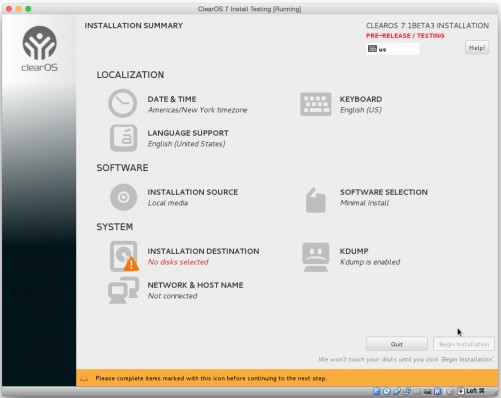Open the Keyboard layout settings icon

pos(316,104)
